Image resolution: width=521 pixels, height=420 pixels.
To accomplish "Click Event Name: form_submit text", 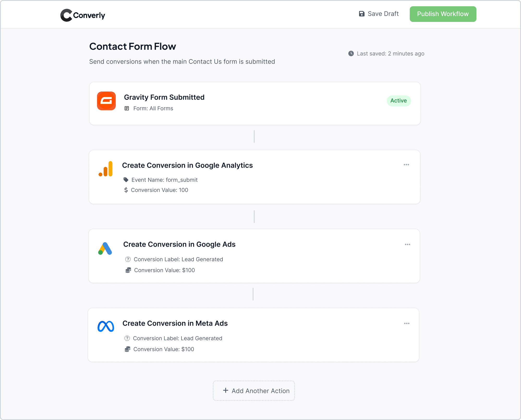I will pyautogui.click(x=164, y=180).
